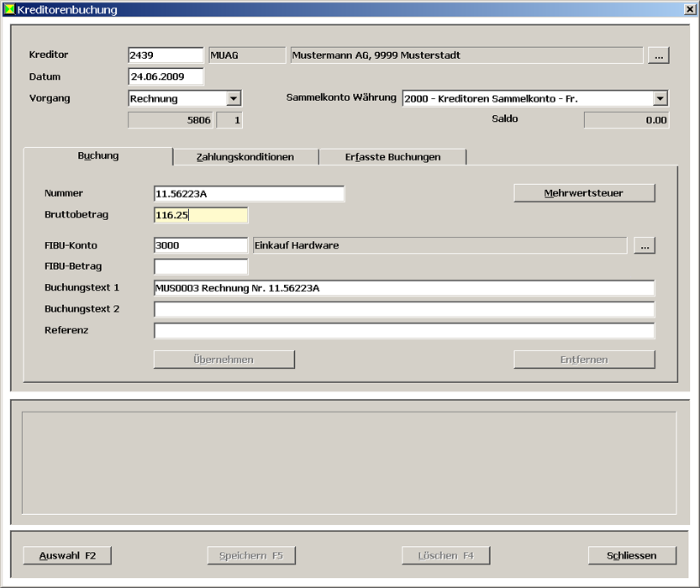
Task: Click the Nummer input field
Action: [249, 194]
